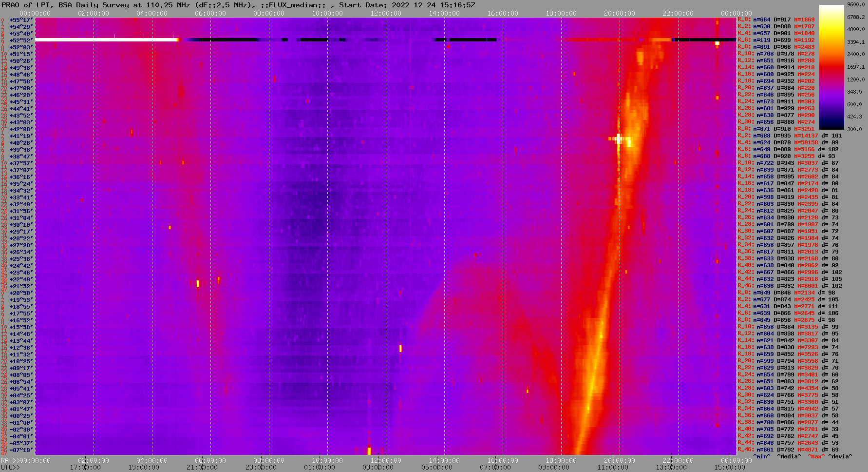868x472 pixels.
Task: Click the last stats row showing M=4871
Action: [788, 450]
